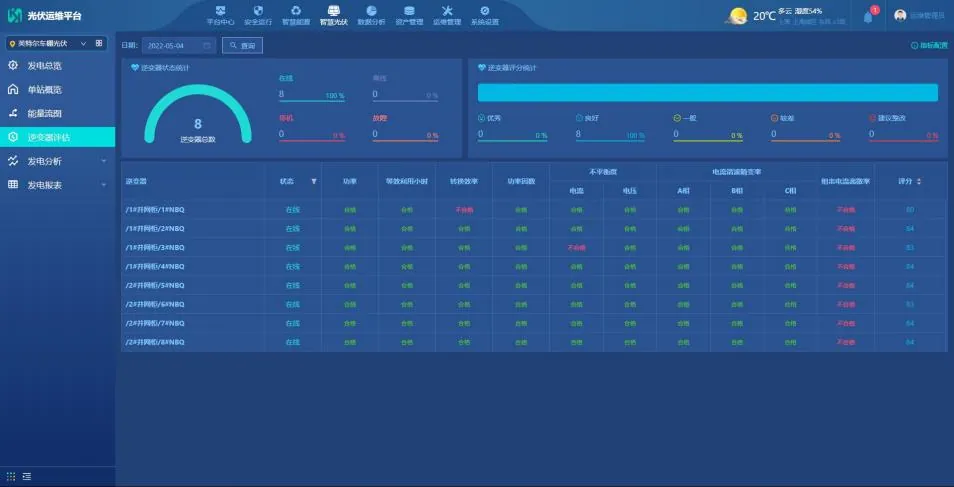Select row /1#并网柜/4#NBQ
Image resolution: width=954 pixels, height=487 pixels.
point(534,267)
